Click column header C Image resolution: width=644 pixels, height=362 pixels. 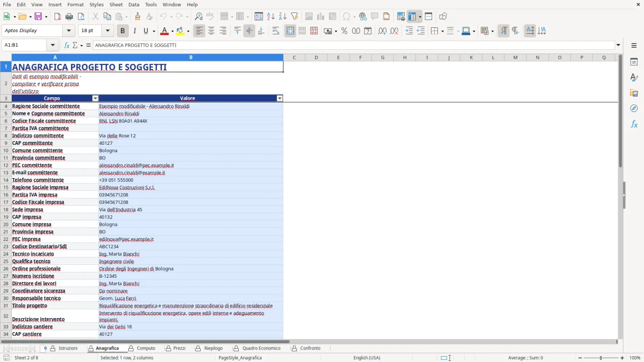click(294, 57)
